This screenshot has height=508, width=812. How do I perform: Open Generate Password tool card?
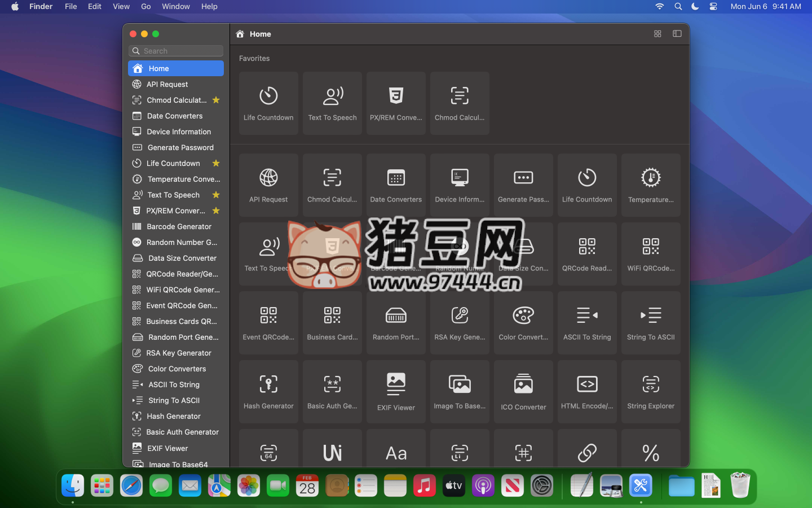(523, 185)
